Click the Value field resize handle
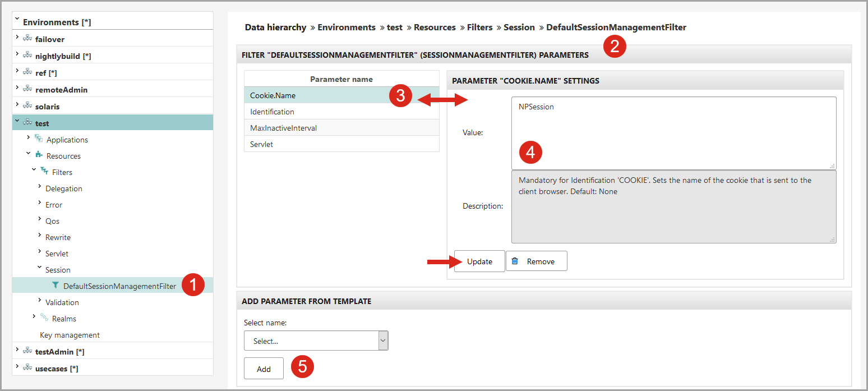868x391 pixels. point(832,166)
